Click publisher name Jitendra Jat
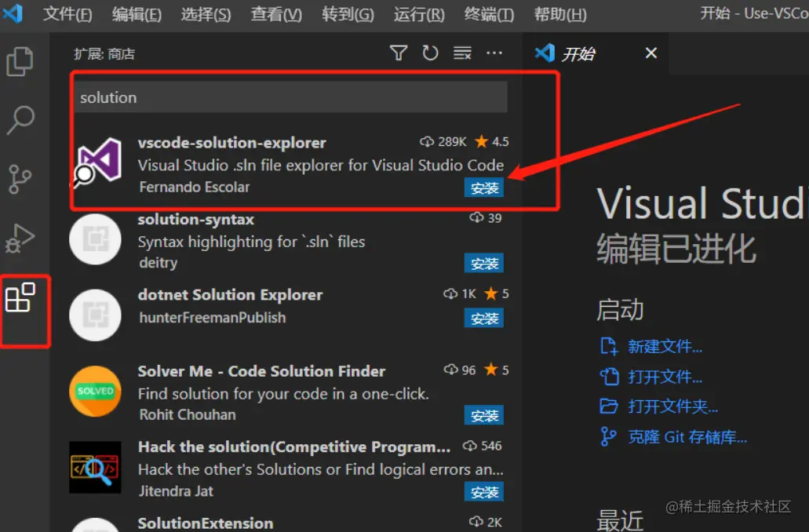Viewport: 809px width, 532px height. pyautogui.click(x=176, y=490)
